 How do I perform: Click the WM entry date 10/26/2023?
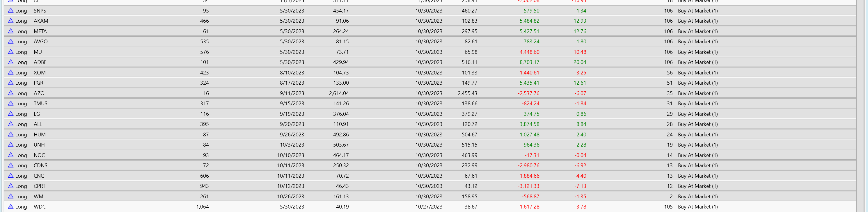pyautogui.click(x=290, y=197)
